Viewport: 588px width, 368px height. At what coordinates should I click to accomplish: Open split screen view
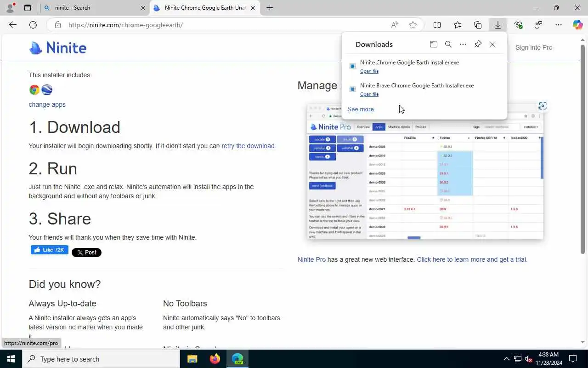[437, 25]
